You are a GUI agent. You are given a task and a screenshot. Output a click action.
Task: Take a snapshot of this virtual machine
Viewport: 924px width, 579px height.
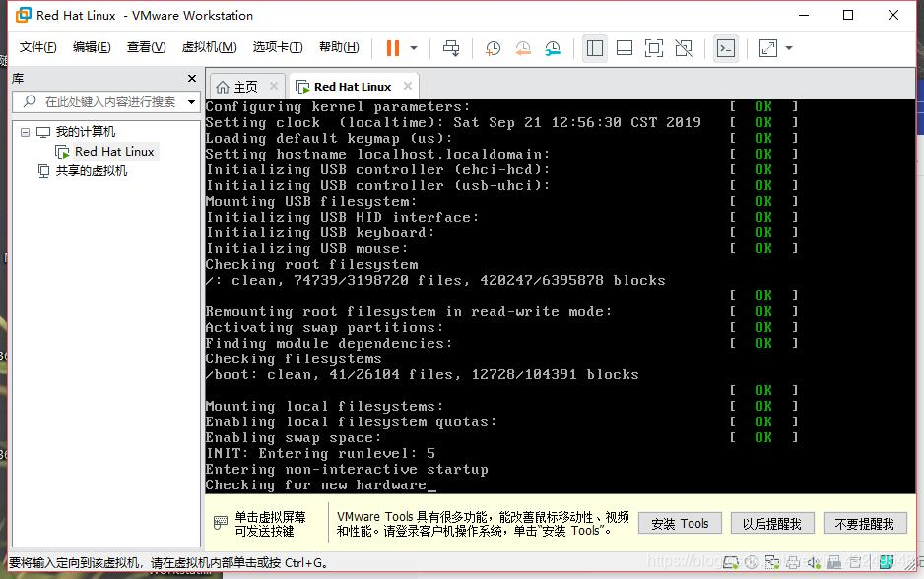(493, 48)
